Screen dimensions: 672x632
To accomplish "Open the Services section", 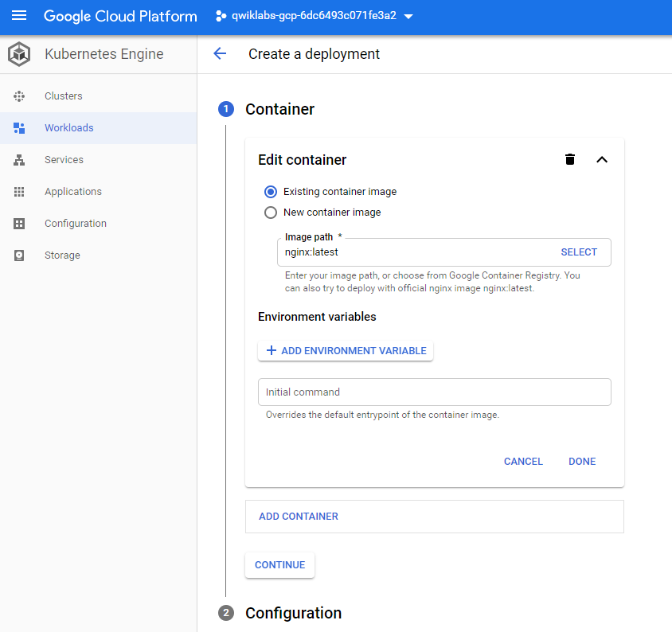I will point(98,160).
